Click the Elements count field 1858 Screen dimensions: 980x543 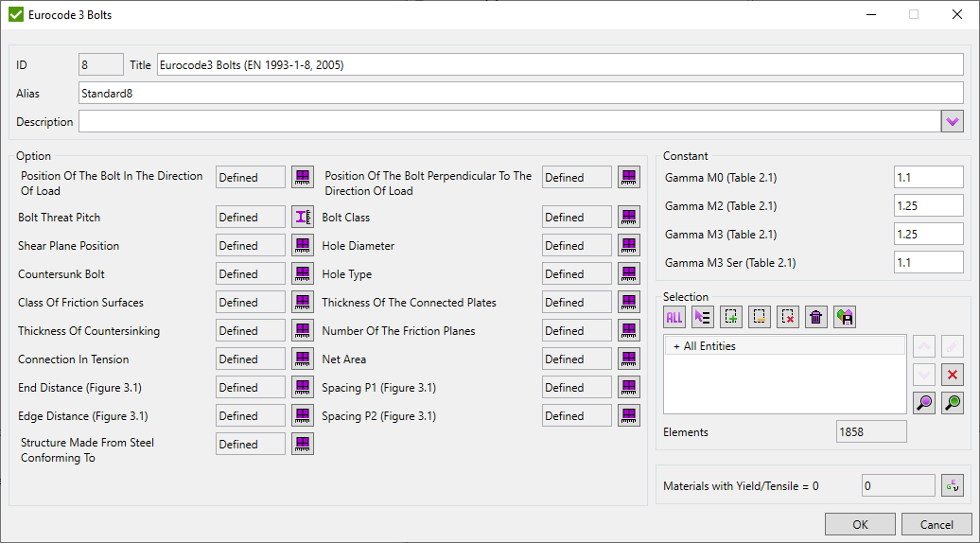point(871,431)
